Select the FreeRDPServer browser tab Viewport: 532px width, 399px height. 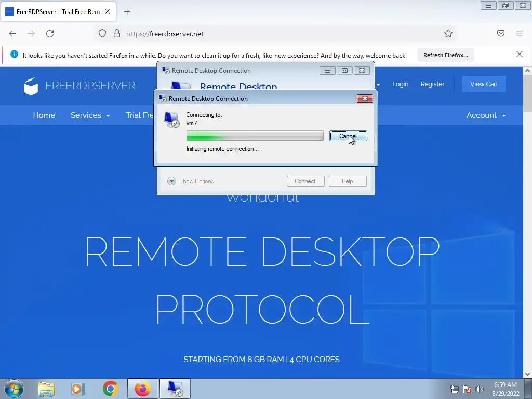[58, 11]
